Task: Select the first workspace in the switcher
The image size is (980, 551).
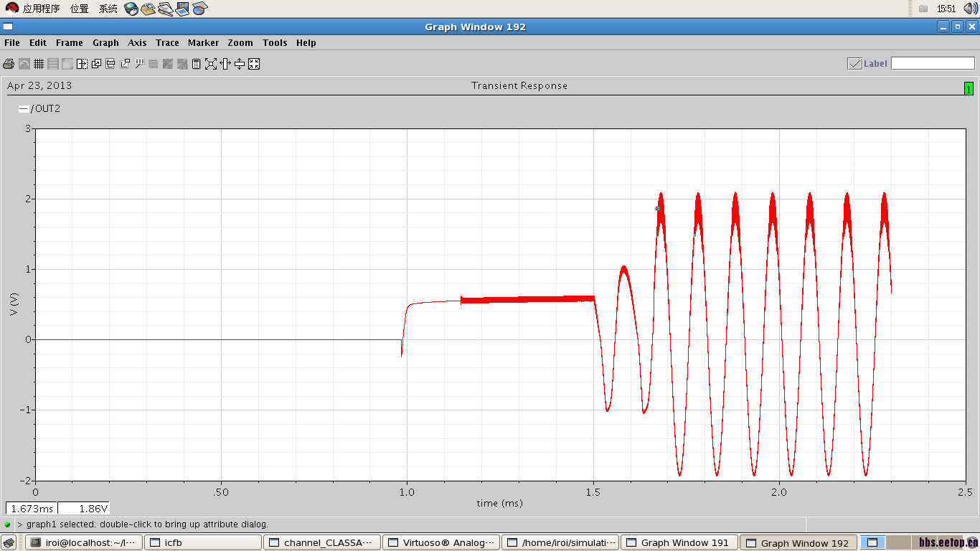Action: point(873,542)
